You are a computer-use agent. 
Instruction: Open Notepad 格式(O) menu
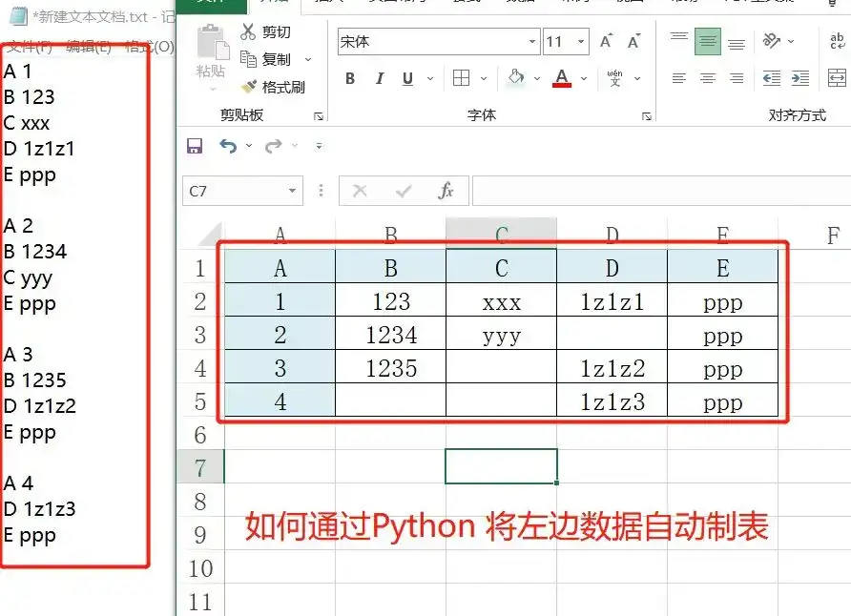[x=149, y=47]
